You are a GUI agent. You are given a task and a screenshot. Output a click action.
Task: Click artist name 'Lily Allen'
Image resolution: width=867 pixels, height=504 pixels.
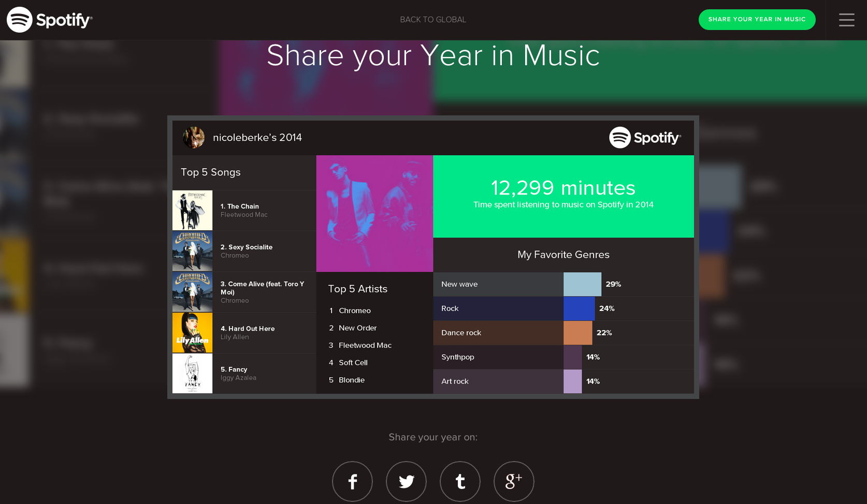tap(235, 337)
